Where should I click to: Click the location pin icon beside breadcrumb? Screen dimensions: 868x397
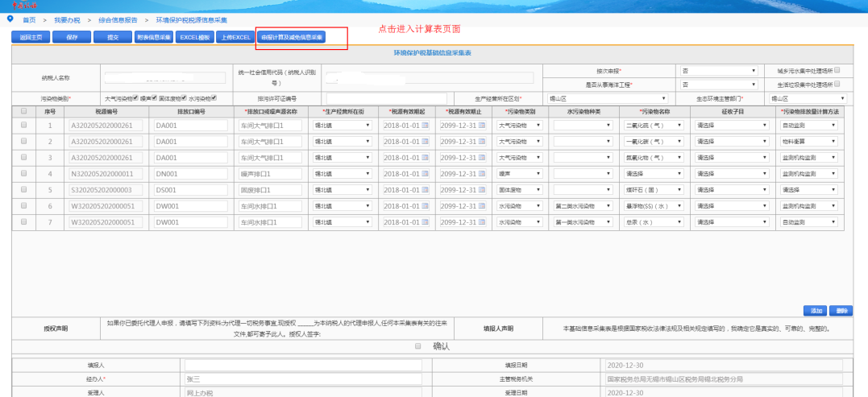coord(10,18)
